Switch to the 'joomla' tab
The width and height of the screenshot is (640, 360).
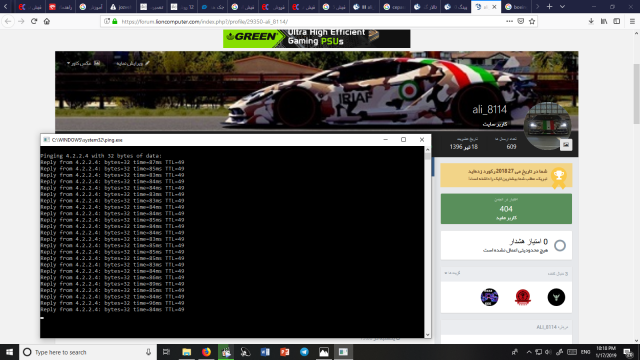(x=121, y=7)
